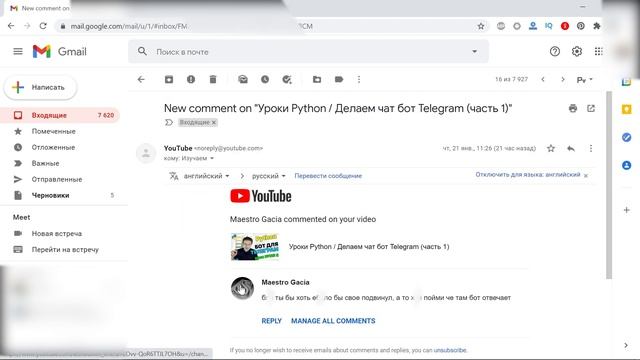640x360 pixels.
Task: Click the sender's profile picture placeholder
Action: [146, 153]
